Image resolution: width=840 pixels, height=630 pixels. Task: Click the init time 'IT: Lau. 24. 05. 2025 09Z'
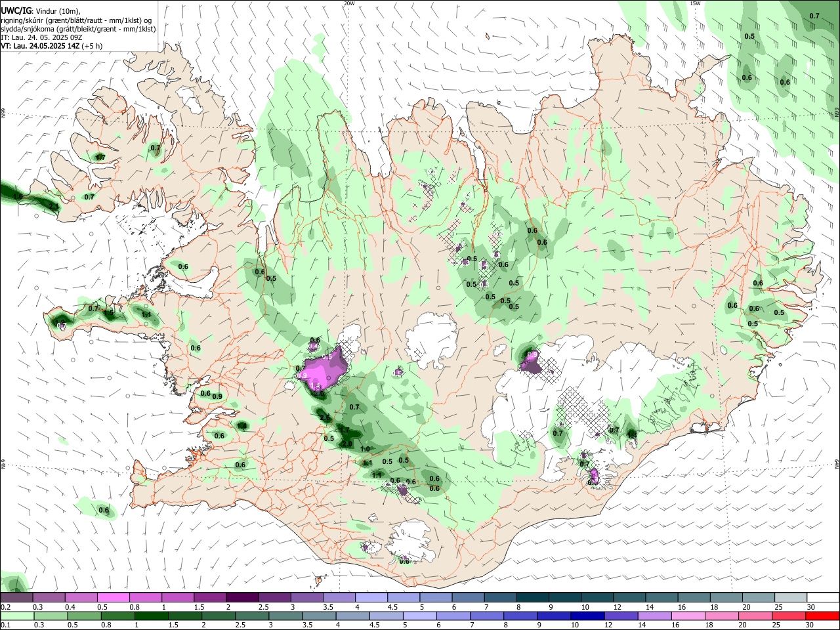tap(41, 37)
